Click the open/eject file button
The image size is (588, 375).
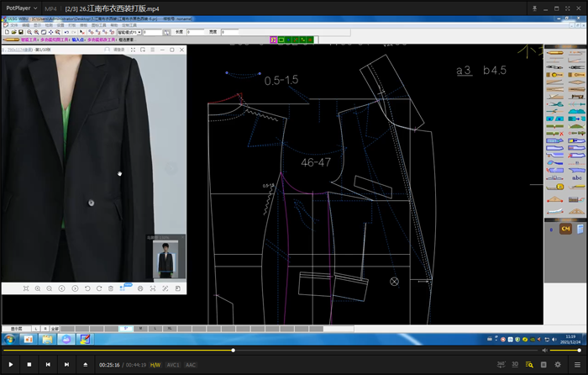86,364
